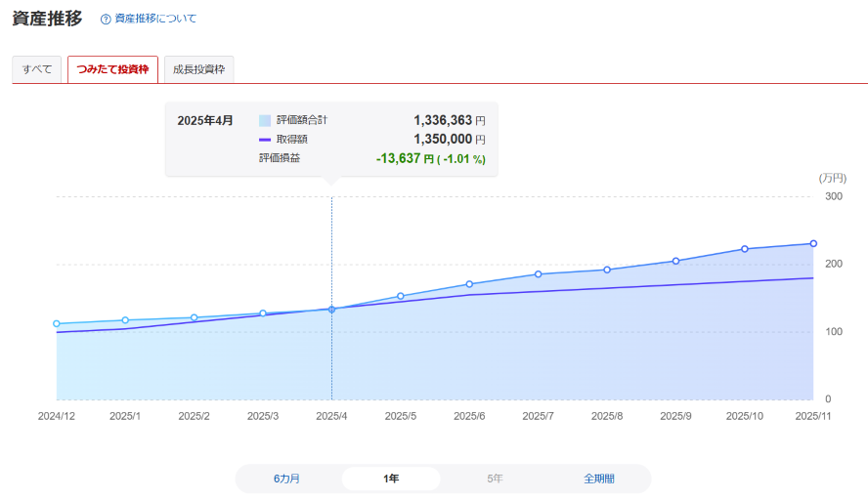Click the question mark help icon
Image resolution: width=868 pixels, height=500 pixels.
click(106, 19)
